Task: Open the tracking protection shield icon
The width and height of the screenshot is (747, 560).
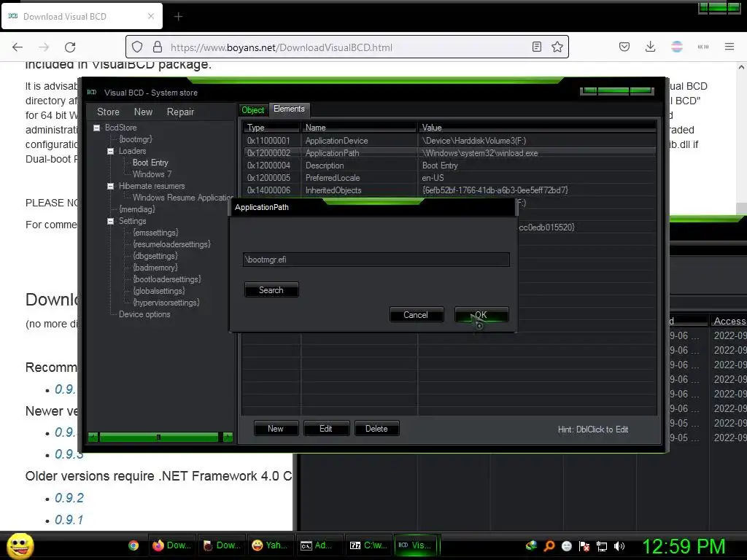Action: tap(137, 47)
